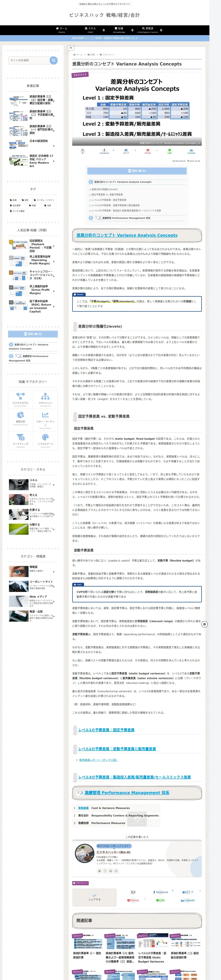
Task: Open the 業績管理 Performance Management 体系 heading link
Action: [127, 792]
